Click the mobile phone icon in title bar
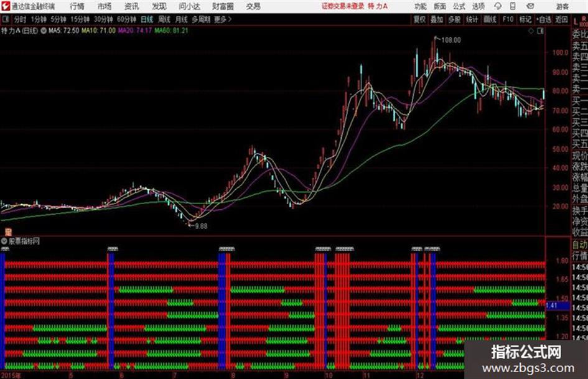Viewport: 588px width, 379px height. coord(513,6)
